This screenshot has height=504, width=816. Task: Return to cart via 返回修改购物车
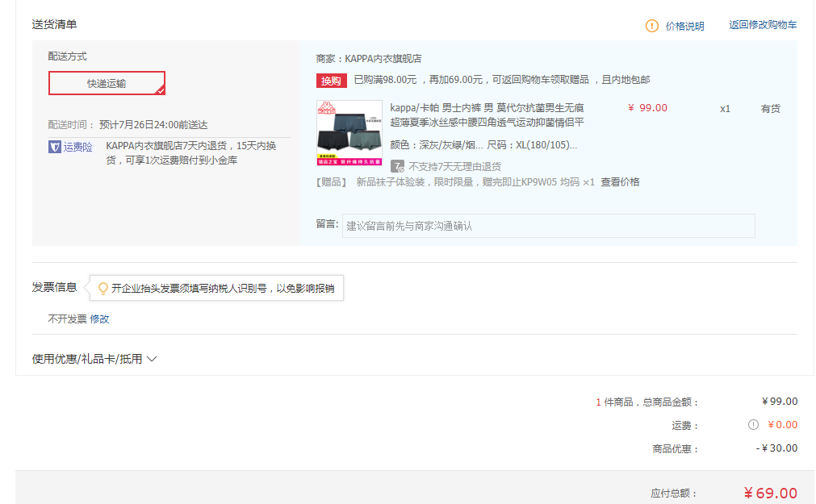point(763,25)
